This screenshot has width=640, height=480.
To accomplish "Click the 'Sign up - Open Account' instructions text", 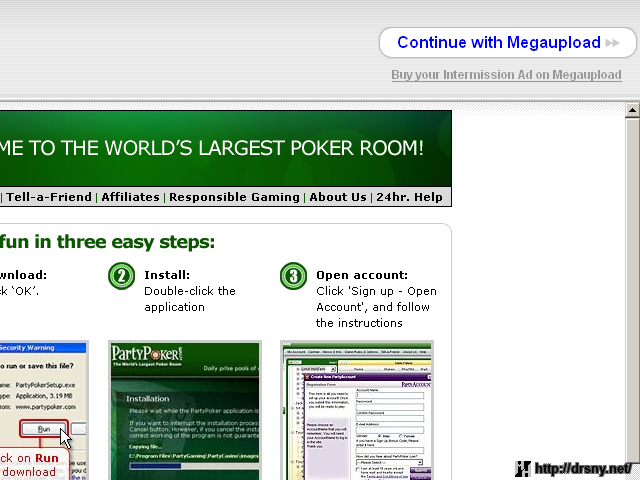I will pyautogui.click(x=376, y=307).
